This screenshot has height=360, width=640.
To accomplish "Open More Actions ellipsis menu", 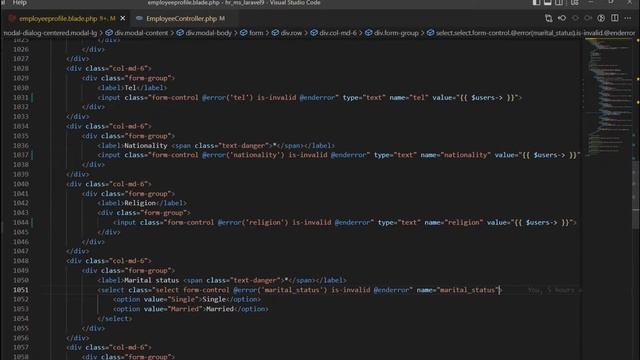I will coord(628,18).
